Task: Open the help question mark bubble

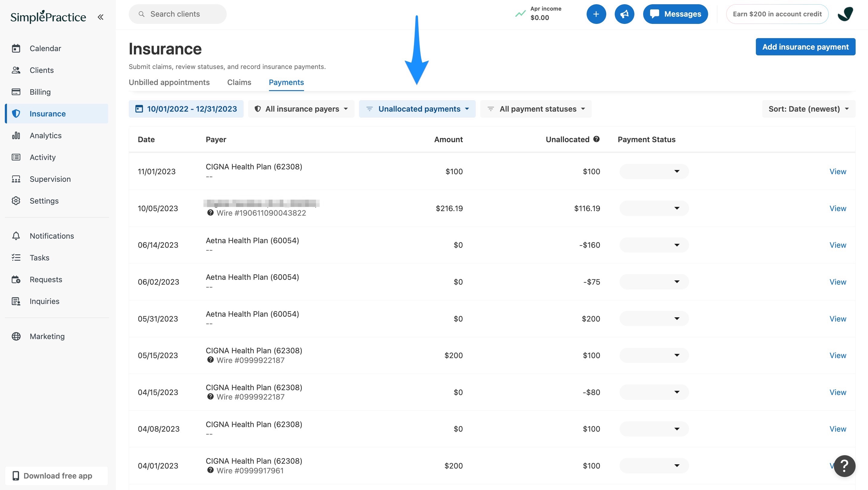Action: pyautogui.click(x=844, y=466)
